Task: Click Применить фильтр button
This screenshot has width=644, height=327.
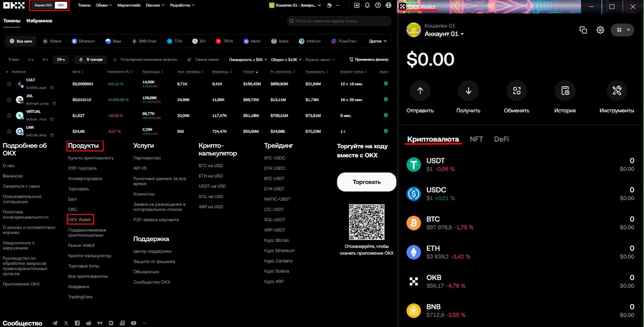Action: (369, 60)
